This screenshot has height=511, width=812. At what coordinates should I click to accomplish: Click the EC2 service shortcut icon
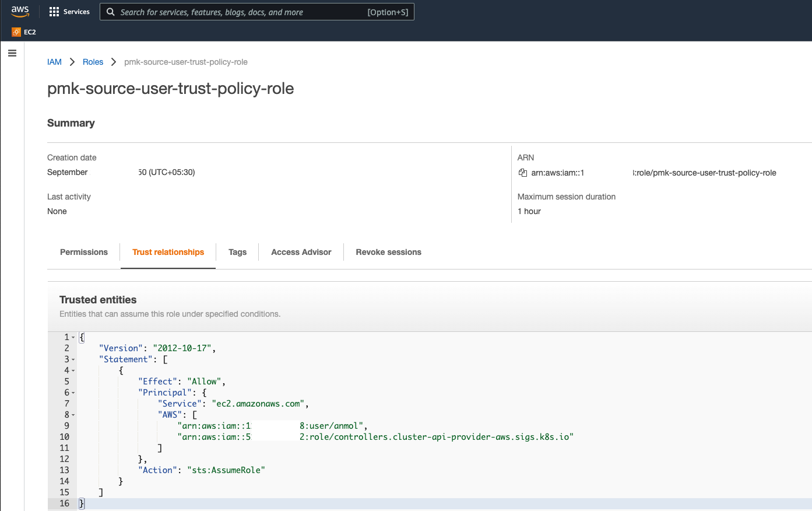[16, 32]
